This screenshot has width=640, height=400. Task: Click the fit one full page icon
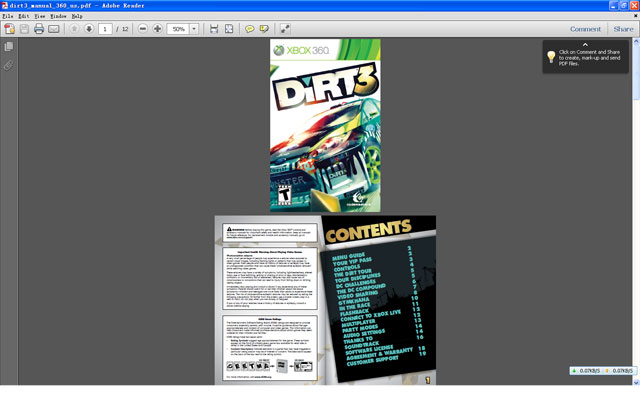[x=229, y=29]
